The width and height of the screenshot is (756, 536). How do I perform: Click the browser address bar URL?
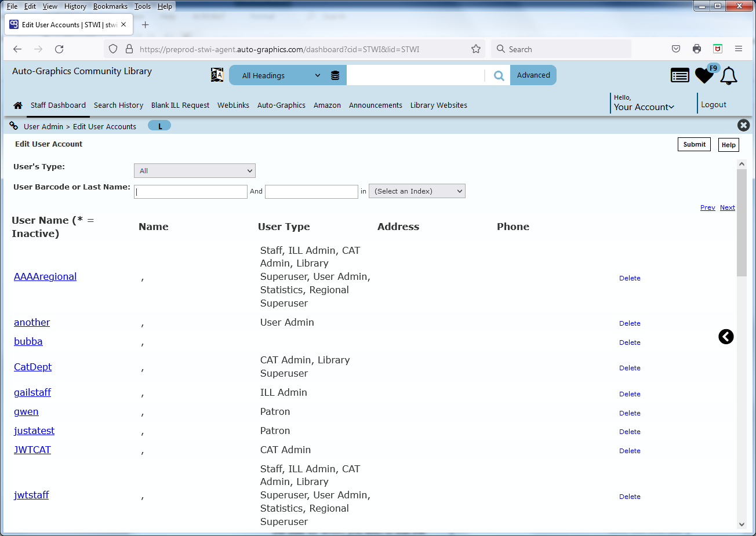coord(279,49)
